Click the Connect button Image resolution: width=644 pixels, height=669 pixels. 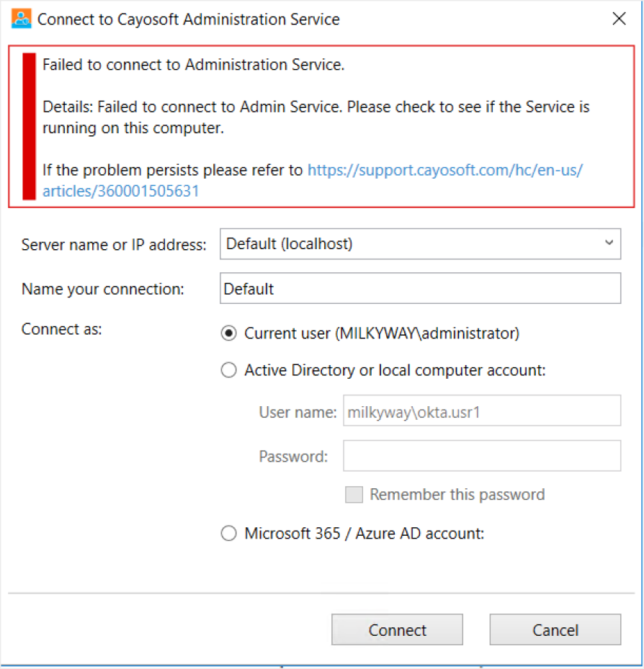click(x=397, y=629)
